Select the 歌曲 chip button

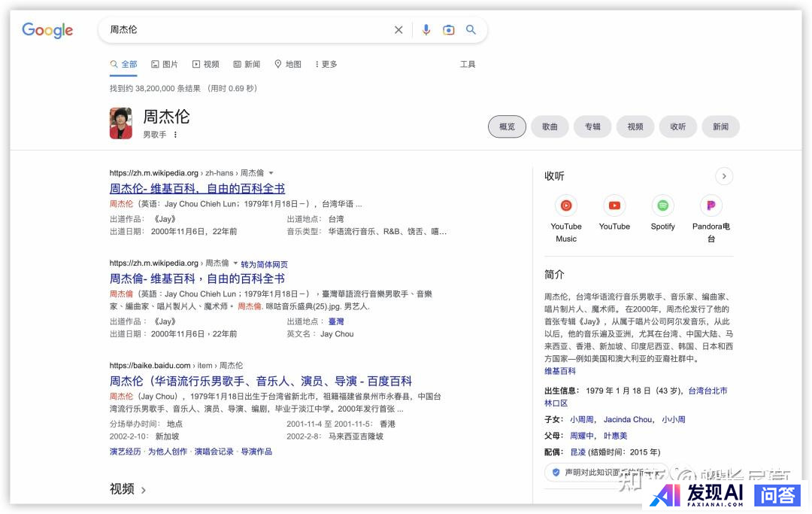click(x=550, y=126)
